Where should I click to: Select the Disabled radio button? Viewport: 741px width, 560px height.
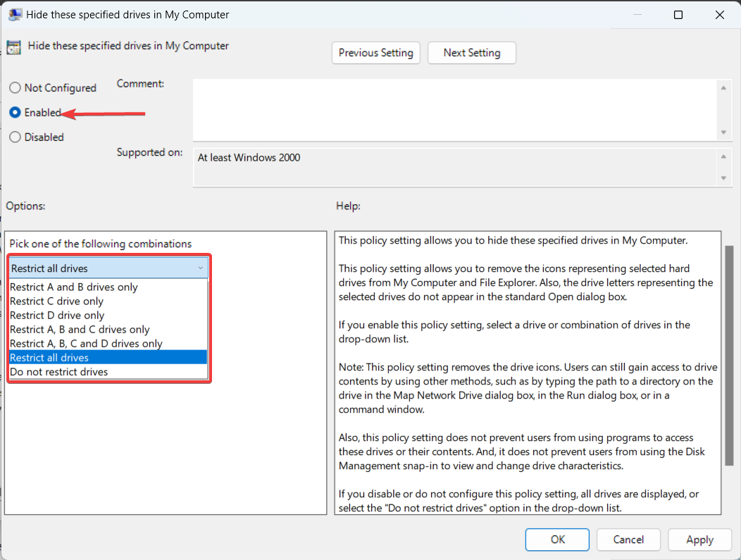pyautogui.click(x=15, y=137)
